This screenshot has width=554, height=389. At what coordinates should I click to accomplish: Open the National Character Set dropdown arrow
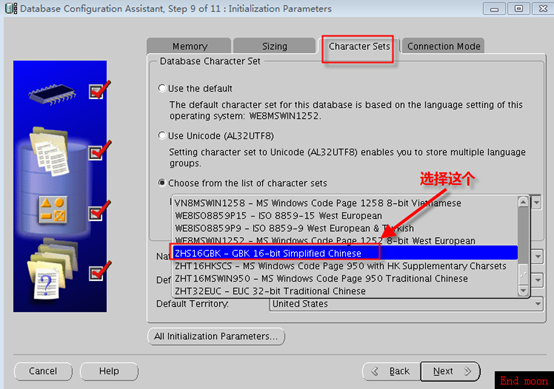click(x=537, y=256)
